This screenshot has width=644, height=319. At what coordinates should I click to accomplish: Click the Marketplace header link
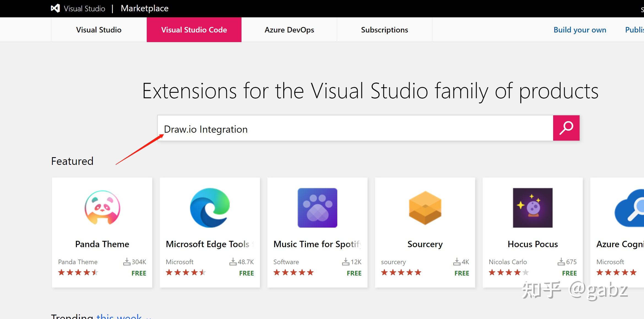coord(145,8)
